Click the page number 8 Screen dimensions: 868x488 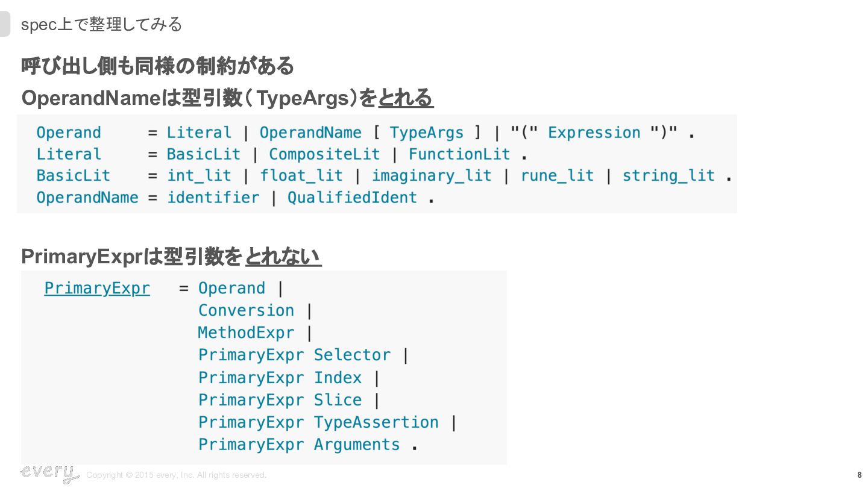(x=859, y=475)
